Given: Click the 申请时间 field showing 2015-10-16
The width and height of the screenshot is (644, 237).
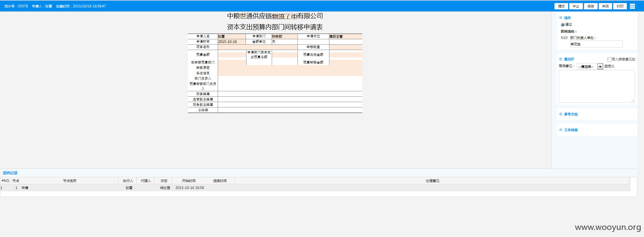Looking at the screenshot, I should click(232, 42).
